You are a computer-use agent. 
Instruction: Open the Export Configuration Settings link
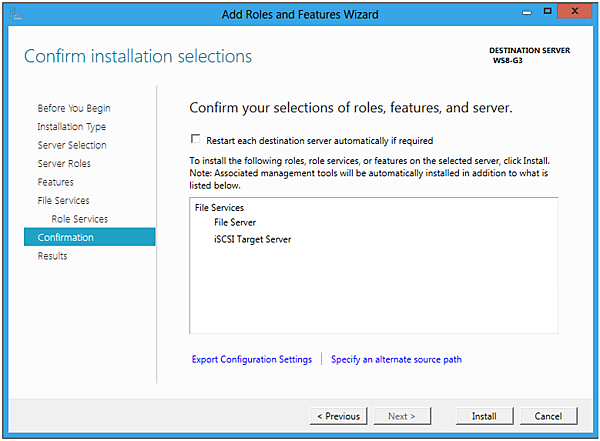tap(251, 359)
